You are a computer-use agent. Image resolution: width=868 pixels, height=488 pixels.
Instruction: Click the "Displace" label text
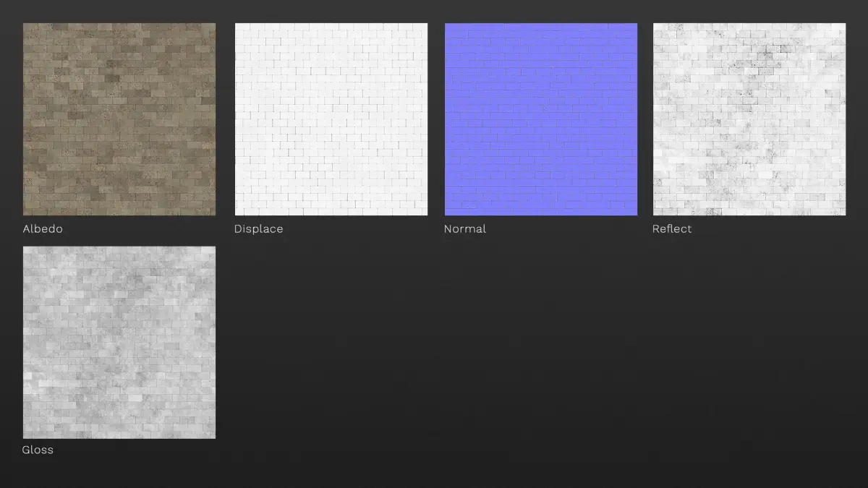click(258, 229)
